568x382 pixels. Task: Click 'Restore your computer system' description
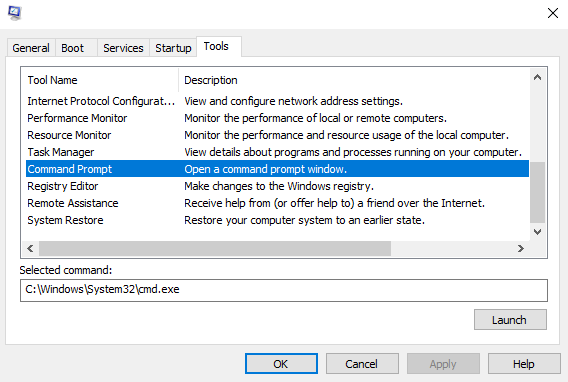(304, 220)
